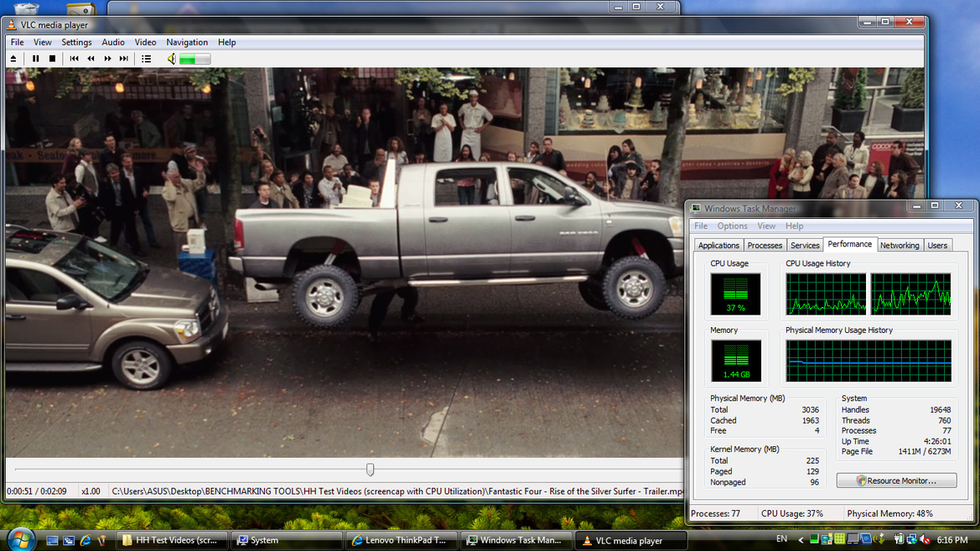Switch to the Services tab
The width and height of the screenshot is (980, 551).
[x=805, y=245]
